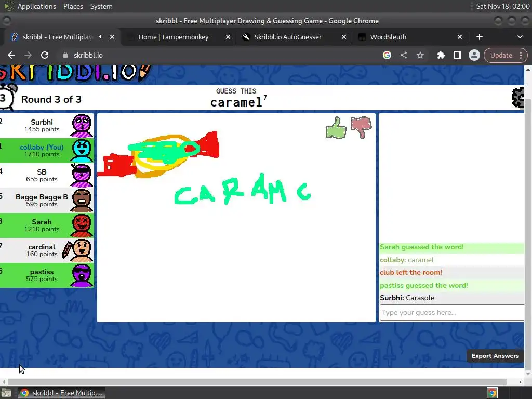Click player name pastiss

tap(42, 272)
